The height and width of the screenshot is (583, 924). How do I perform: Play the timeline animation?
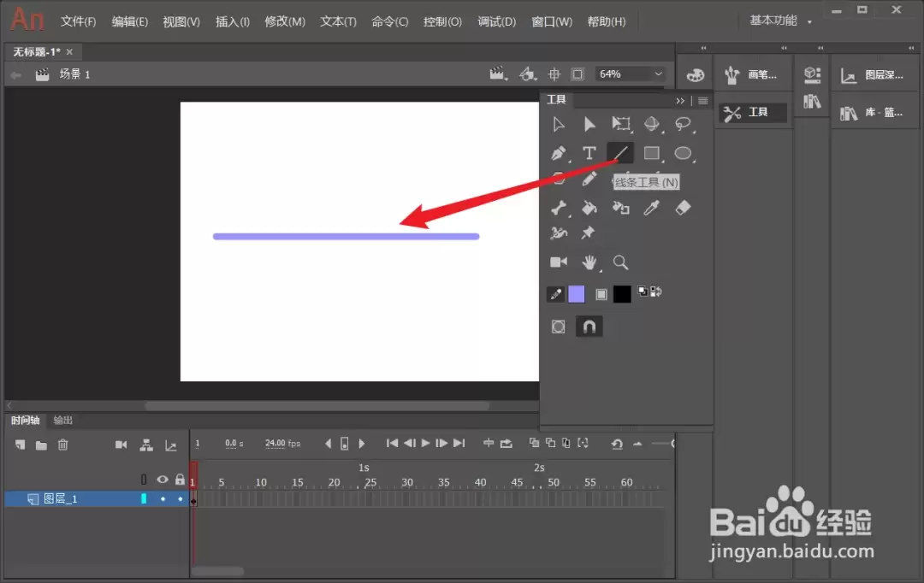(425, 443)
